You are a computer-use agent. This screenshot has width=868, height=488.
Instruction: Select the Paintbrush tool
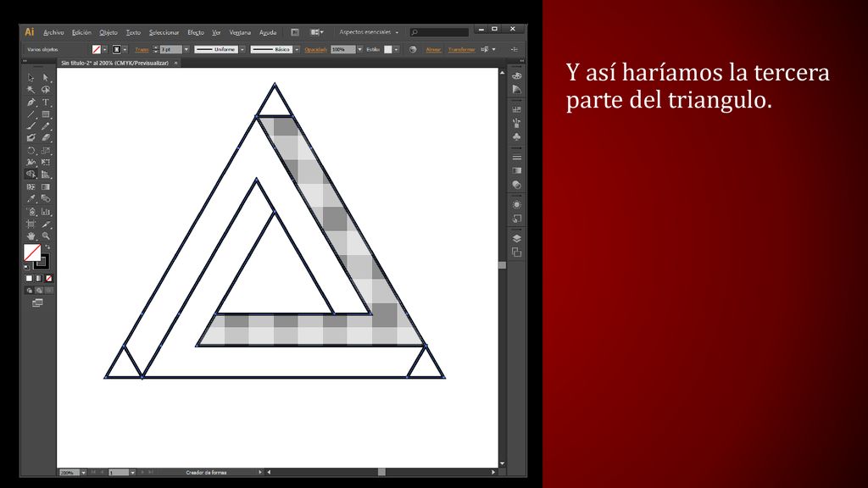click(x=31, y=126)
